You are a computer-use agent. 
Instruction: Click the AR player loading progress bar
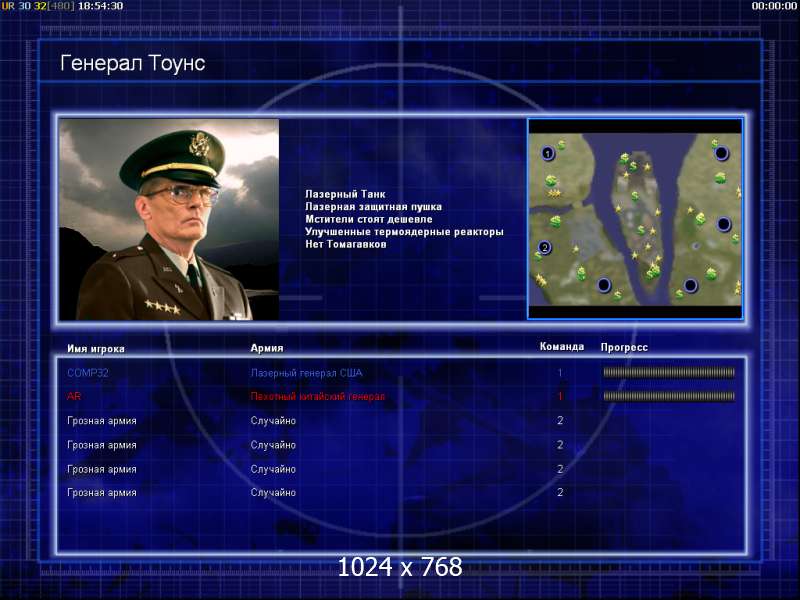[x=669, y=396]
